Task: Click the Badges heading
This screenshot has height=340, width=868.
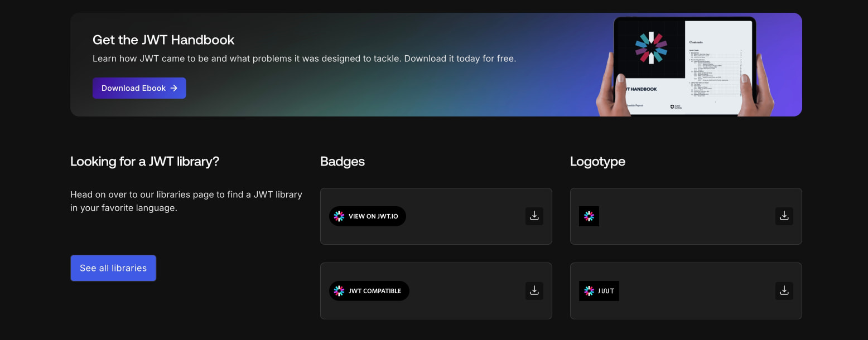Action: click(343, 162)
